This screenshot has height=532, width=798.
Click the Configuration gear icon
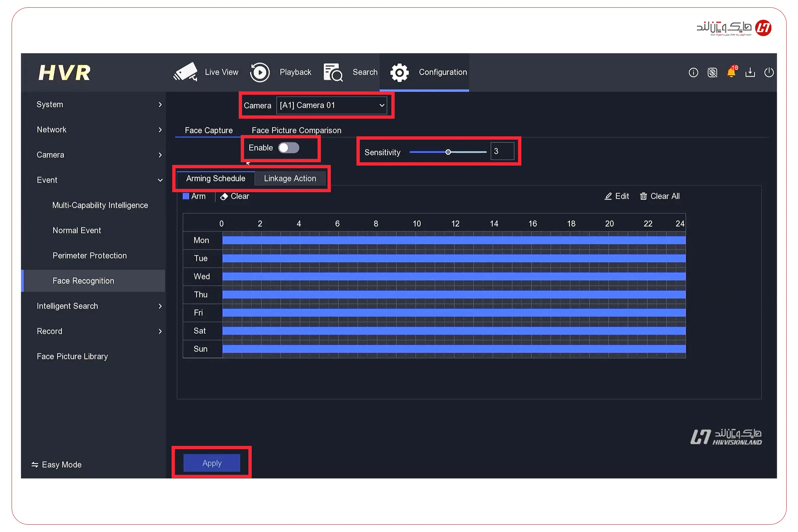399,72
